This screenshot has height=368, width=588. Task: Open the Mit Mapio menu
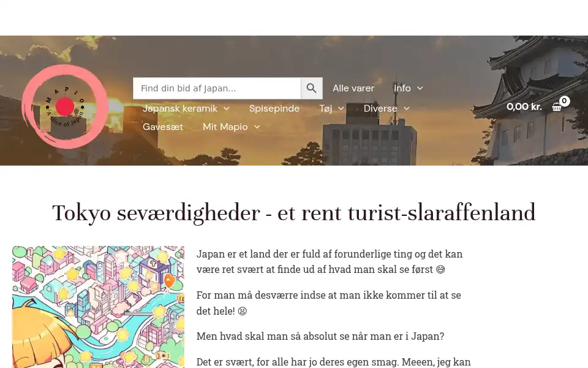tap(225, 127)
